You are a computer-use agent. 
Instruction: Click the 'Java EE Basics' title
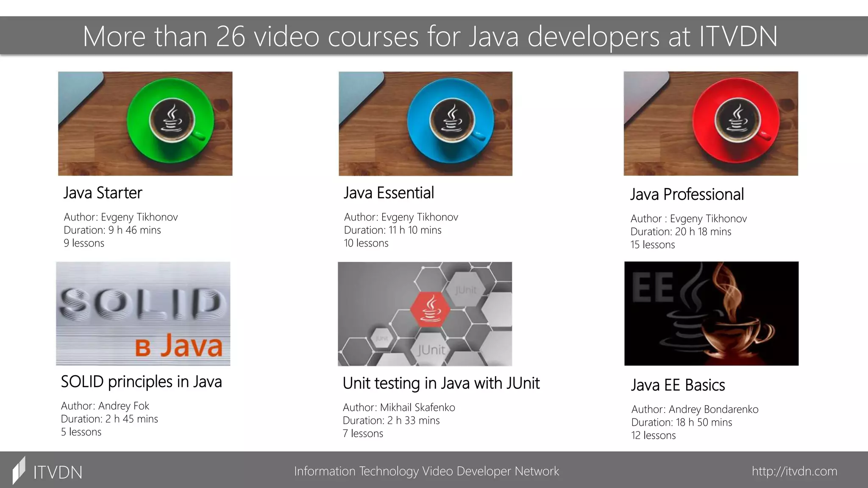(678, 385)
